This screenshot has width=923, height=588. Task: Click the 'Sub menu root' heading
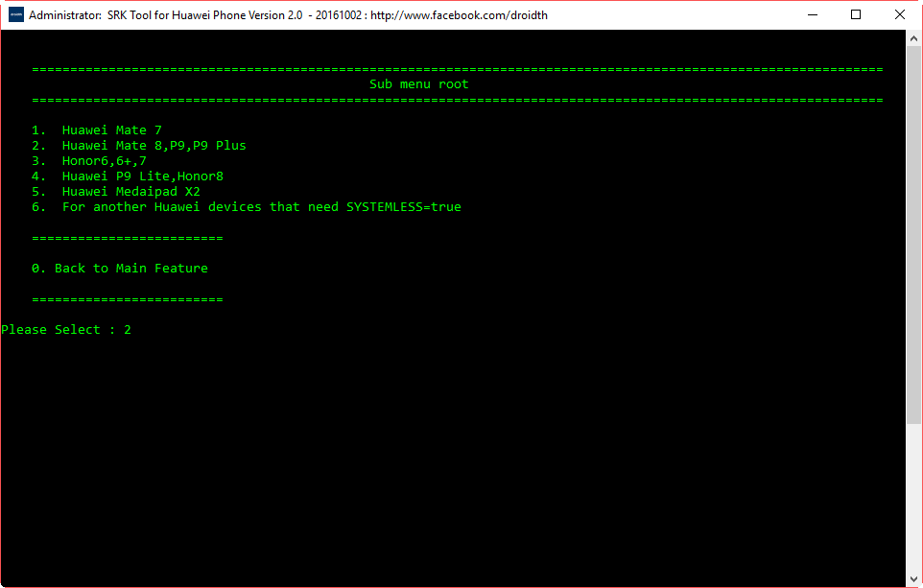(x=418, y=84)
